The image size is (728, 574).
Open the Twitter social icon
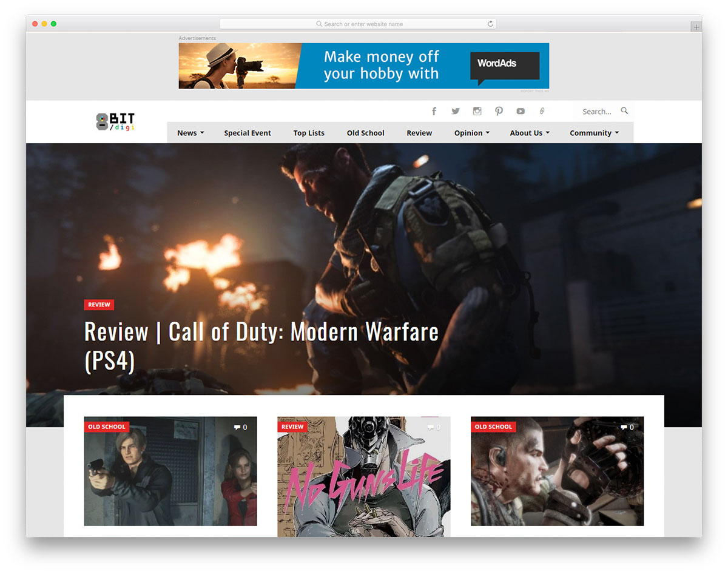(455, 111)
